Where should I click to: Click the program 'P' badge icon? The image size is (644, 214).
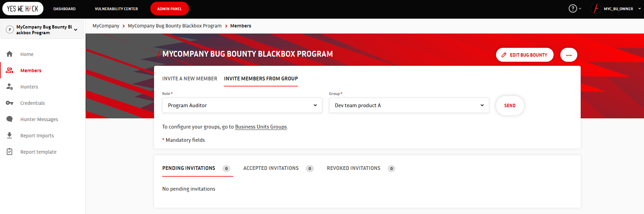pyautogui.click(x=10, y=30)
